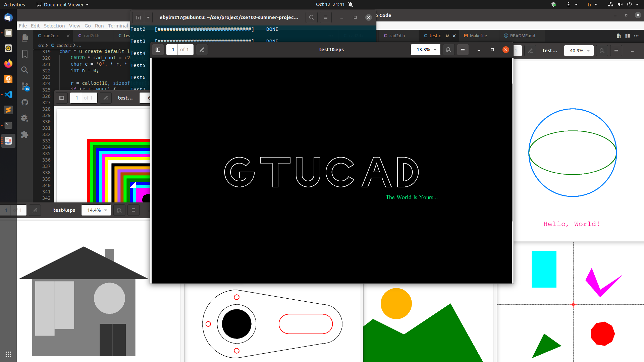
Task: Open the Document Viewer menu in the top bar
Action: click(62, 4)
